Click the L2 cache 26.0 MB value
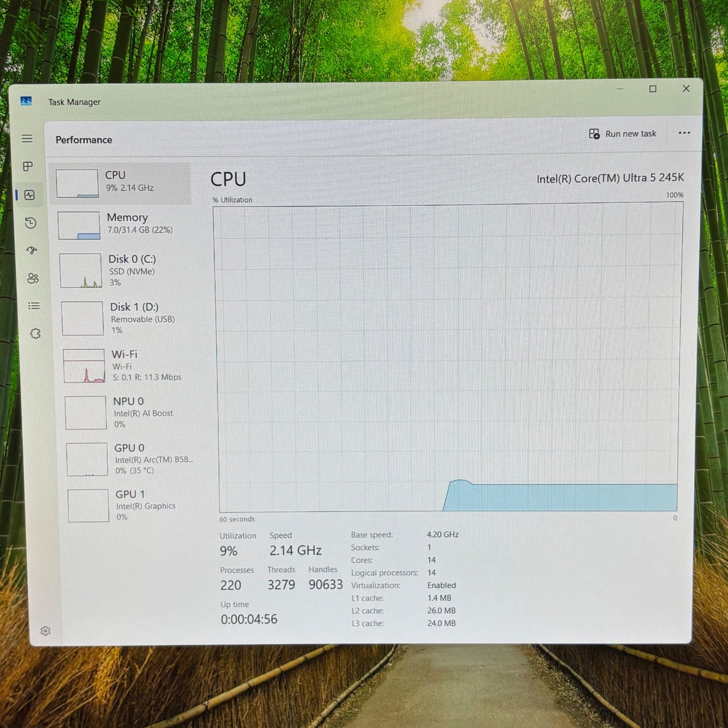The height and width of the screenshot is (728, 728). tap(441, 611)
